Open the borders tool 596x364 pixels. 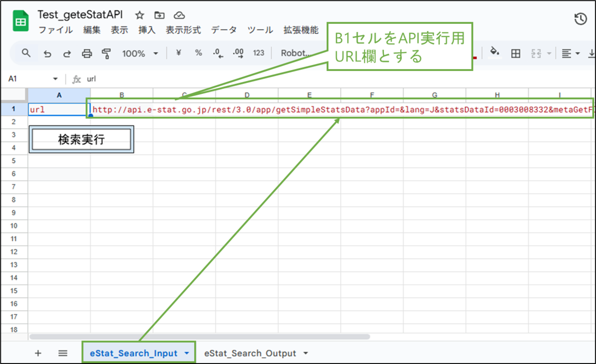516,53
